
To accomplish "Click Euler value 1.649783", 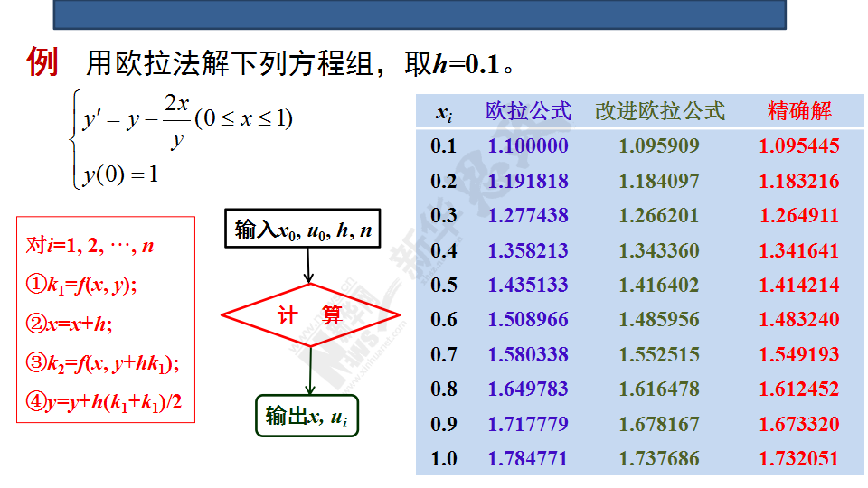I will coord(528,389).
